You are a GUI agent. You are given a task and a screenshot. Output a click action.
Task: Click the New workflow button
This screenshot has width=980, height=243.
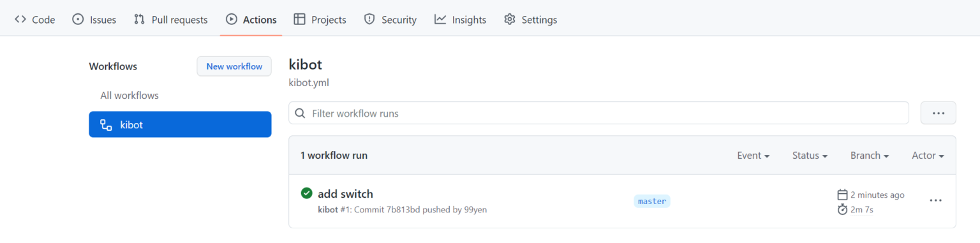pyautogui.click(x=234, y=66)
